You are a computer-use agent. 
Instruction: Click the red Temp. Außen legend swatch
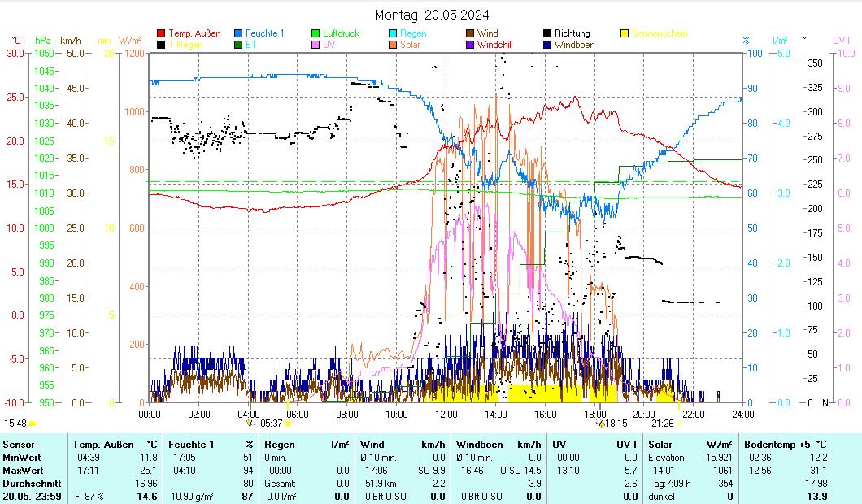(161, 33)
